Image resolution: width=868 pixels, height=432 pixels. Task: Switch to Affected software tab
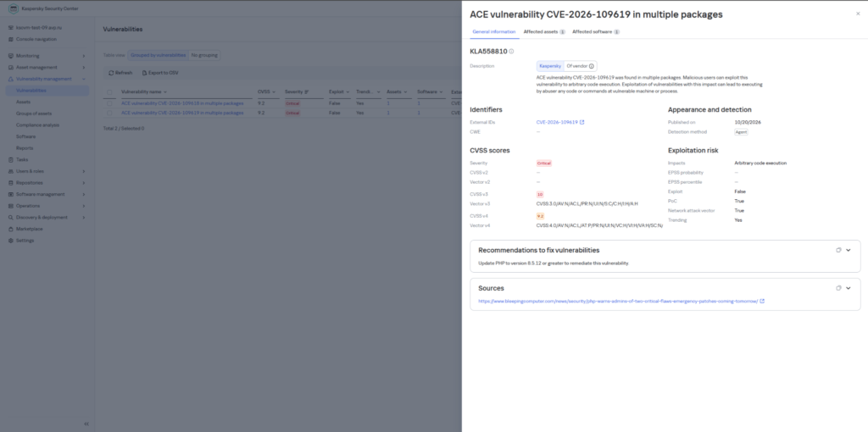596,32
